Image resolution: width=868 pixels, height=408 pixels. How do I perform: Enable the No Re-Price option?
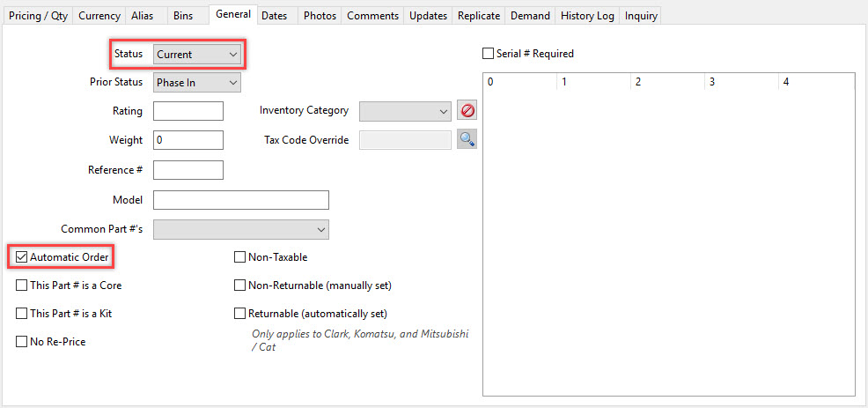21,342
